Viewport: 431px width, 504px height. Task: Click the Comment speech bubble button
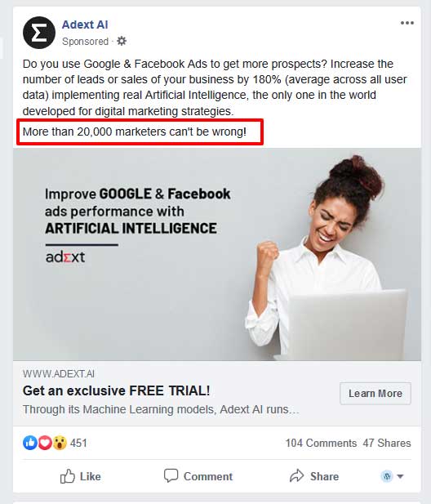pos(198,476)
